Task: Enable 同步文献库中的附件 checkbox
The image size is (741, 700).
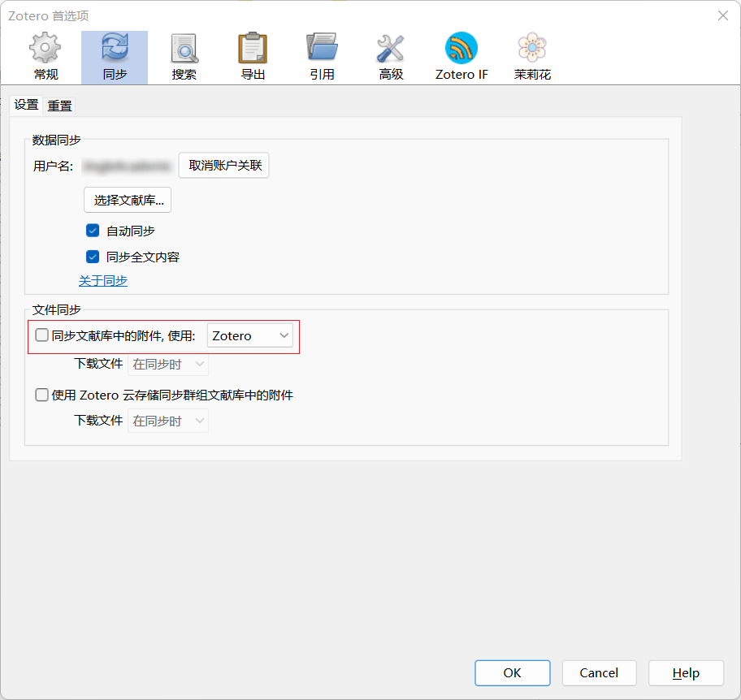Action: [x=41, y=335]
